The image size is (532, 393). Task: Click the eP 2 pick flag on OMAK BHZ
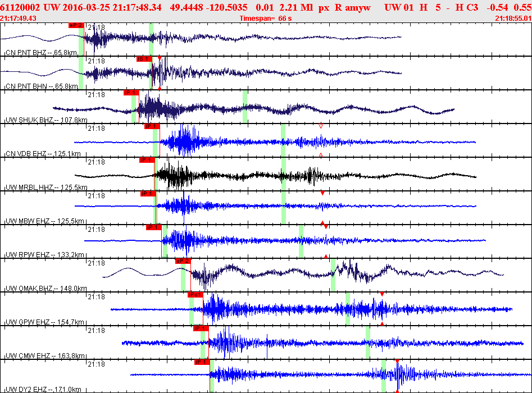click(x=183, y=261)
